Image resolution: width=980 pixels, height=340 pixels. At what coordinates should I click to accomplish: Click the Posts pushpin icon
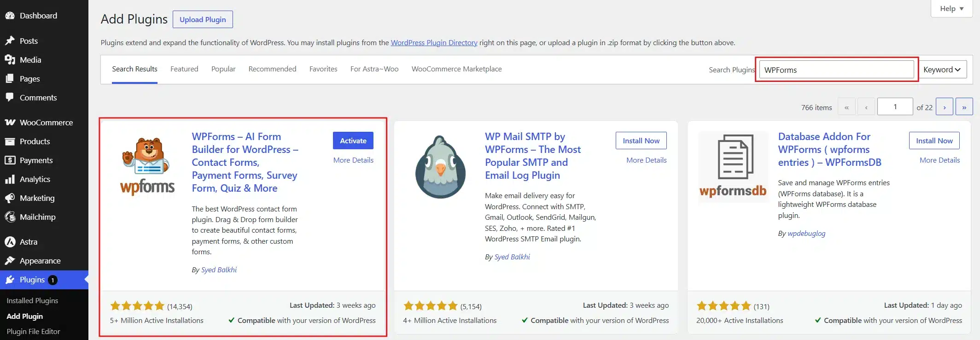pyautogui.click(x=10, y=41)
